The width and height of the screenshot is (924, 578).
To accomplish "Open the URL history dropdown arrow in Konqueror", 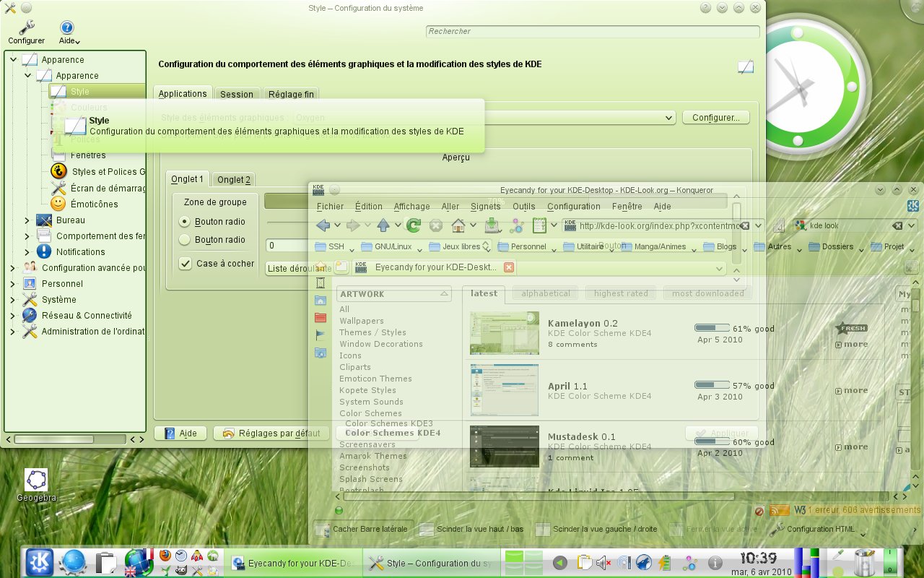I will pyautogui.click(x=760, y=225).
